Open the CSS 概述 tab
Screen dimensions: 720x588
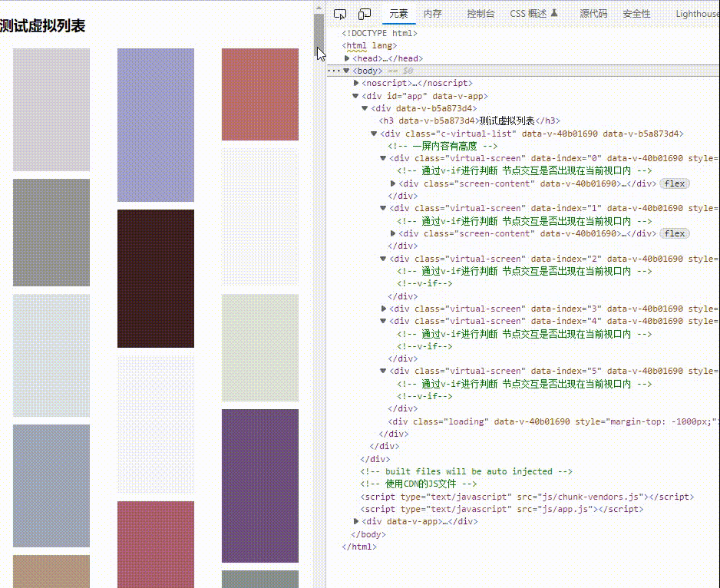[x=528, y=14]
